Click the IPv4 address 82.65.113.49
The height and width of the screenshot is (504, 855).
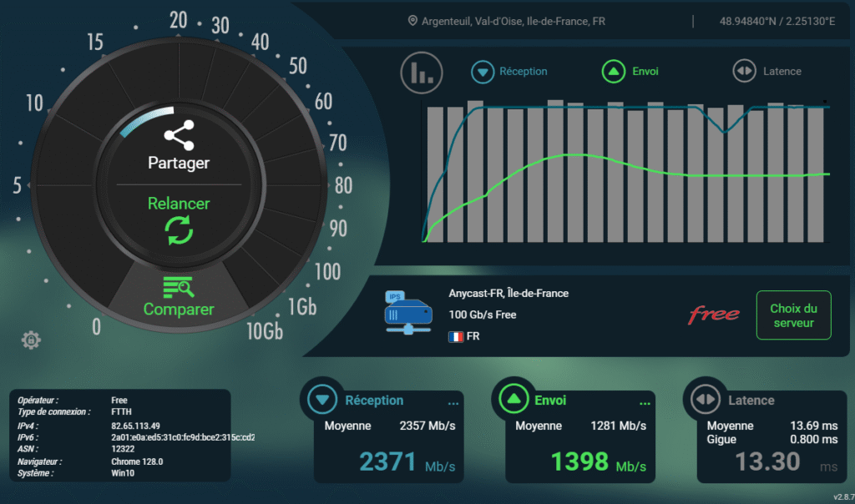pos(136,426)
